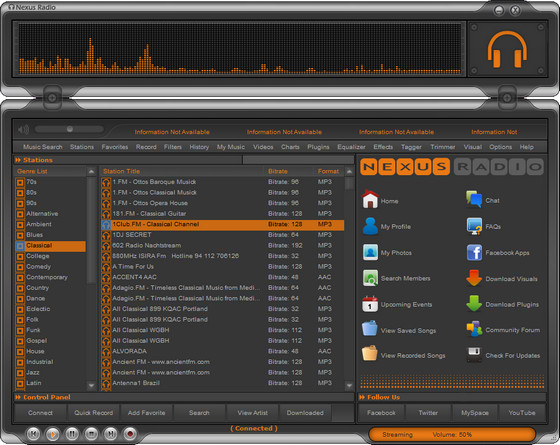
Task: Select the Alternative genre box
Action: (20, 214)
